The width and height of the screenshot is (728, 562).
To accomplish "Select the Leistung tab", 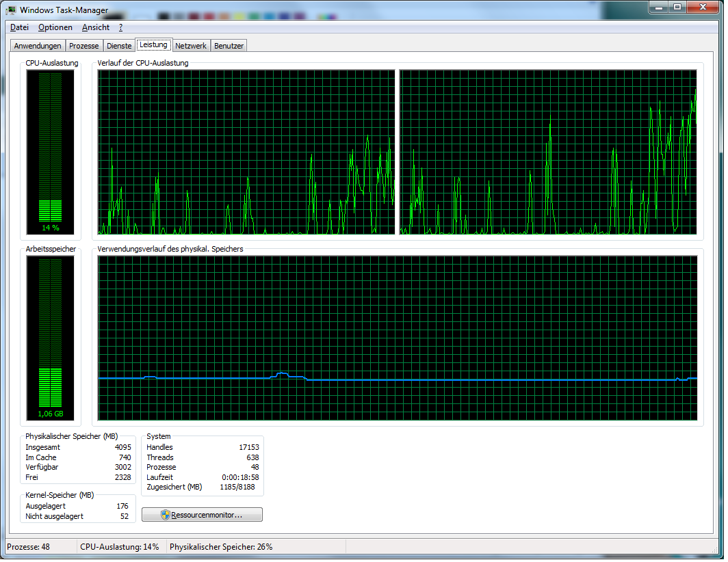I will pyautogui.click(x=154, y=45).
